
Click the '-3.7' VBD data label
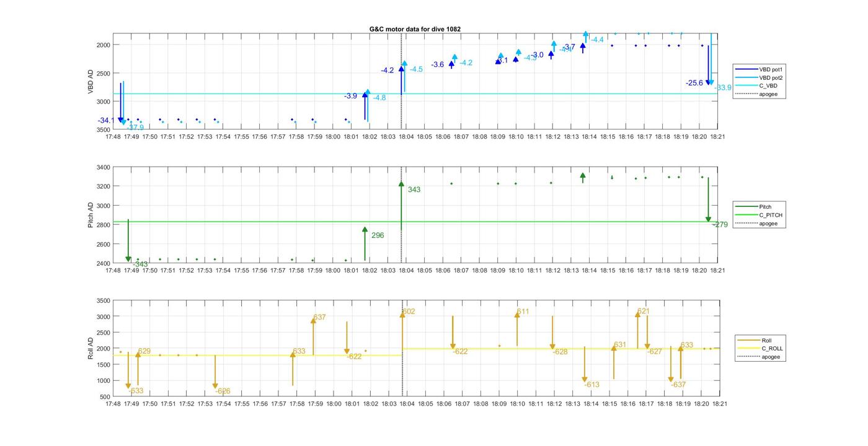[569, 47]
